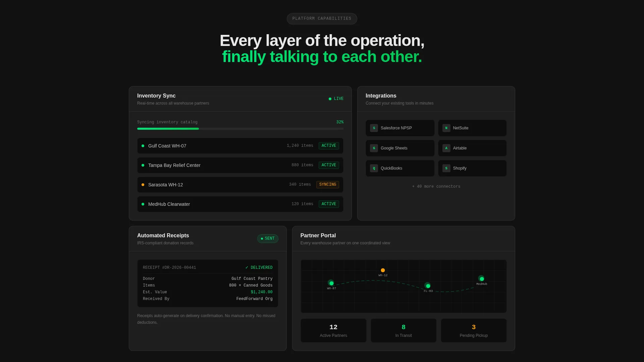Click the Google Sheets G icon

pos(374,148)
